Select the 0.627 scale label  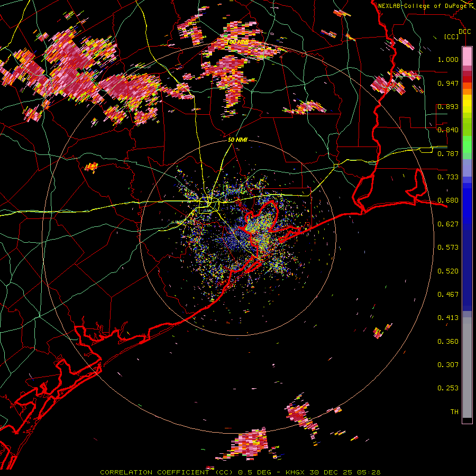click(x=448, y=224)
